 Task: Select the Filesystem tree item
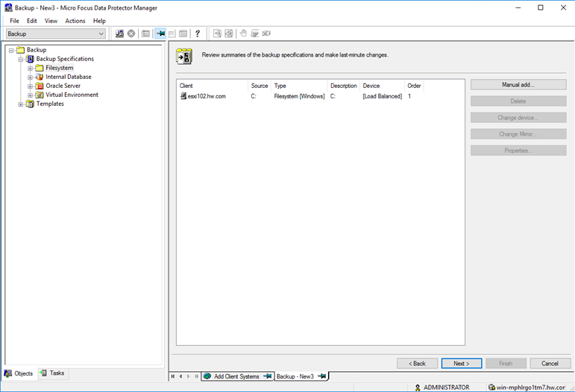pos(60,68)
